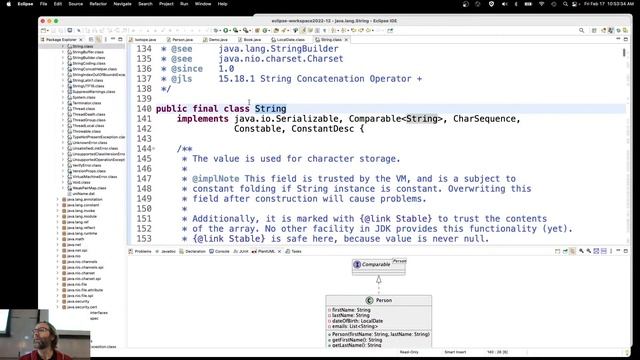Expand java.security package node
This screenshot has height=360, width=640.
pyautogui.click(x=58, y=301)
